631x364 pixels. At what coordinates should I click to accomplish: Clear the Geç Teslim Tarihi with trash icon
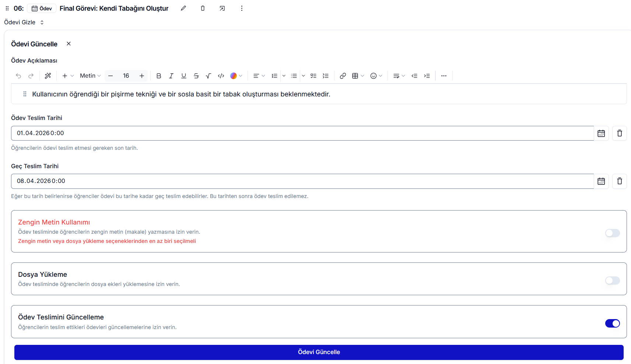620,181
